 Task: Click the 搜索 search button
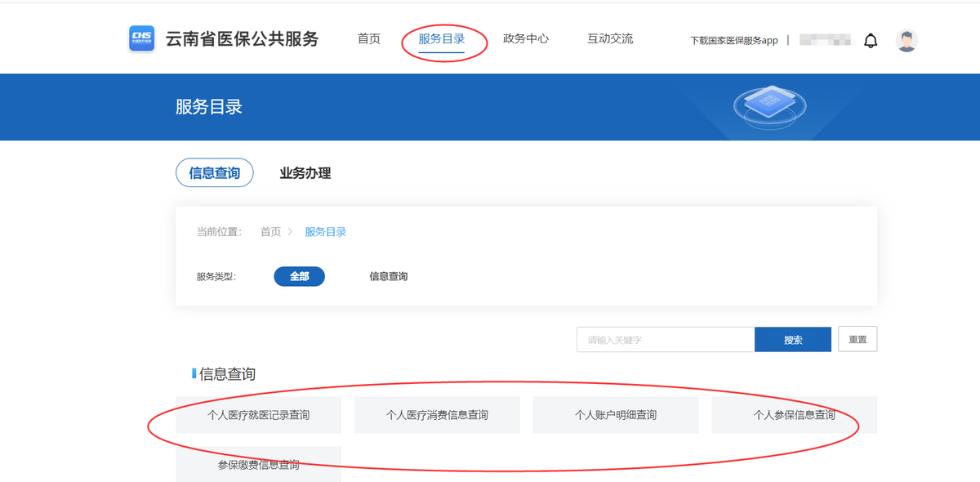[x=792, y=339]
